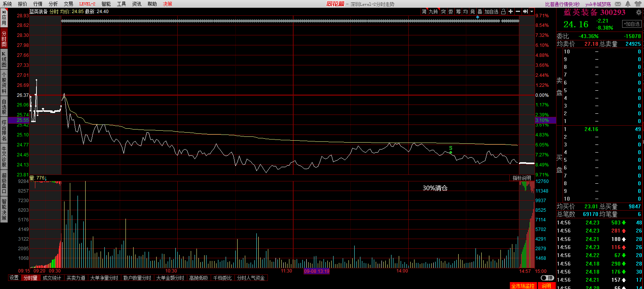Open the 智能 menu
Image resolution: width=644 pixels, height=289 pixels.
coord(106,4)
